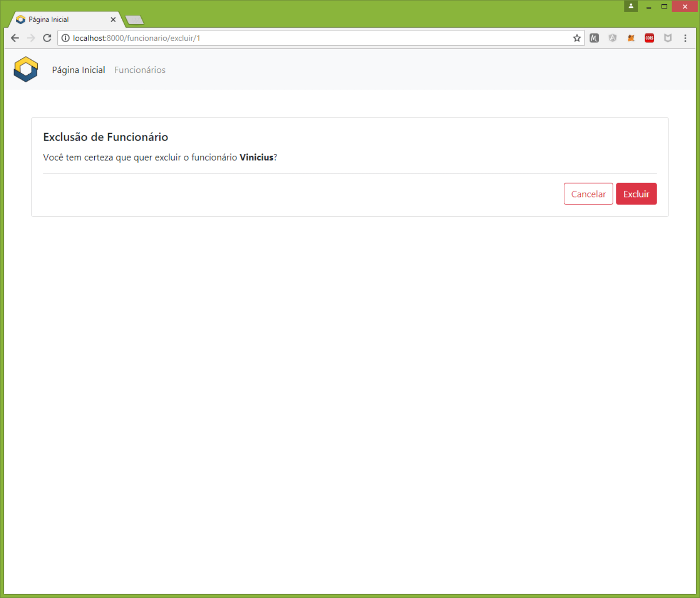
Task: Click the site info icon in address bar
Action: click(x=65, y=38)
